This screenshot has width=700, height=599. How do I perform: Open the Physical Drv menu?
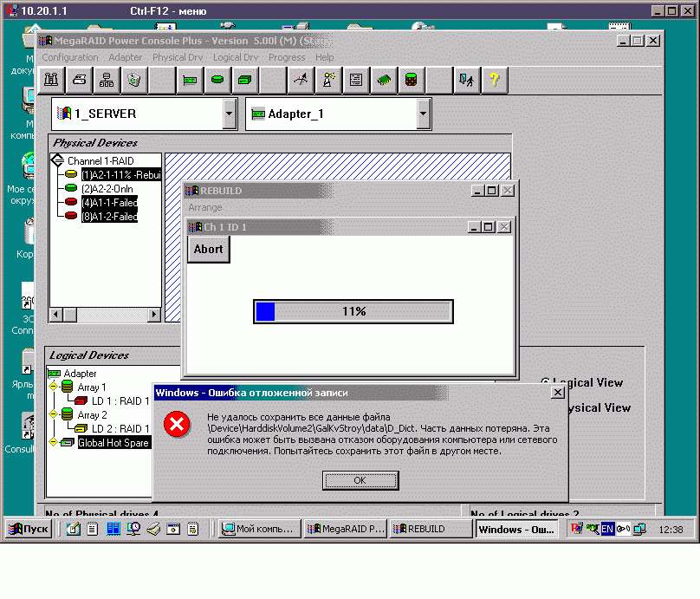[x=177, y=57]
